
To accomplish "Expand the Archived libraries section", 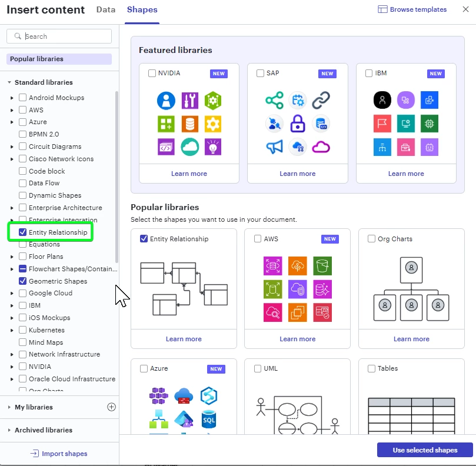I will click(9, 430).
